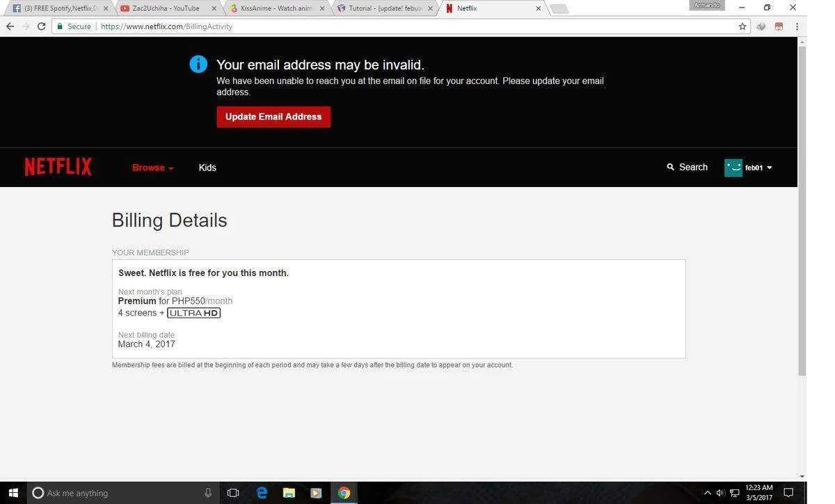Click the Netflix logo
Image resolution: width=835 pixels, height=504 pixels.
coord(58,167)
